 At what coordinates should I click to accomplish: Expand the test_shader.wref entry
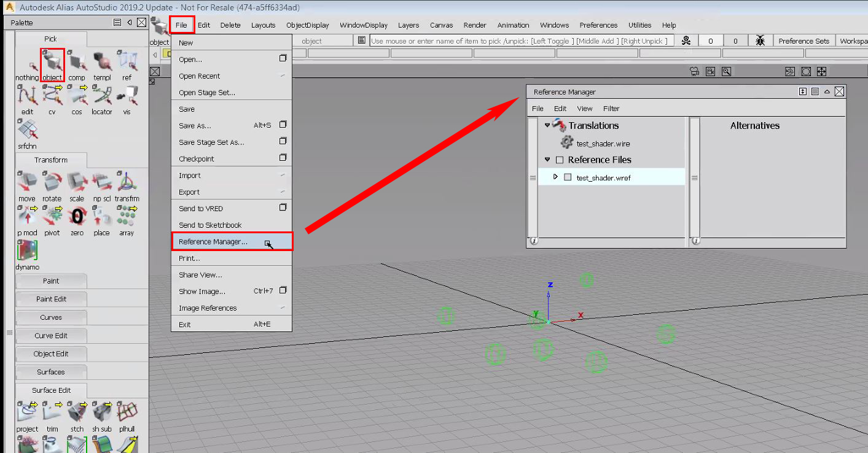pyautogui.click(x=555, y=177)
